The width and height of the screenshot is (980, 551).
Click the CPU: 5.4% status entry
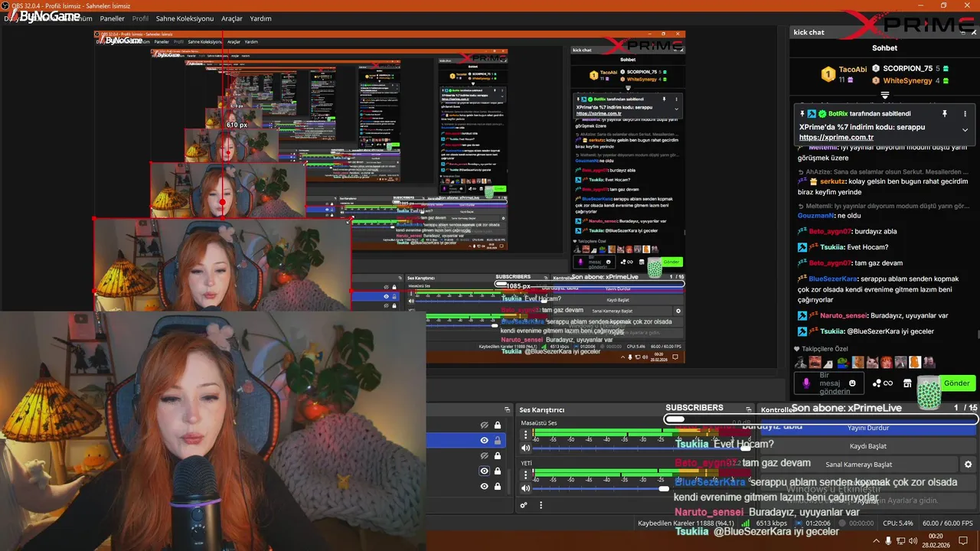(898, 523)
